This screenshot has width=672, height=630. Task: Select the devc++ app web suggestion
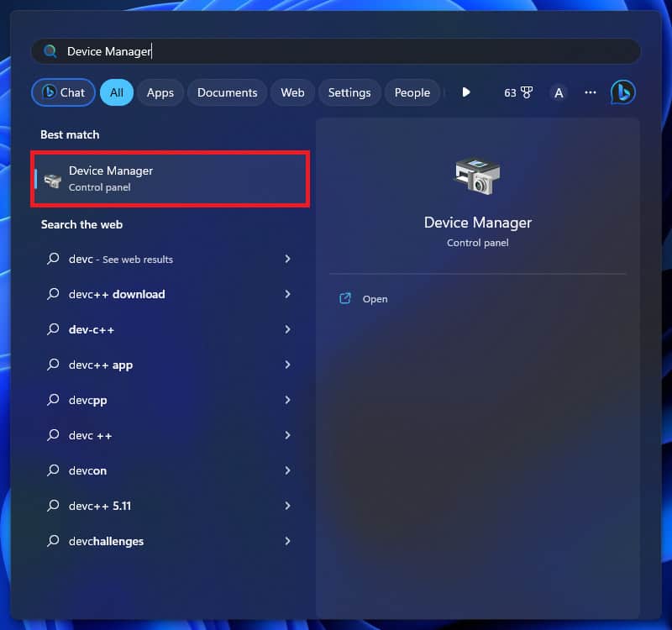[101, 365]
